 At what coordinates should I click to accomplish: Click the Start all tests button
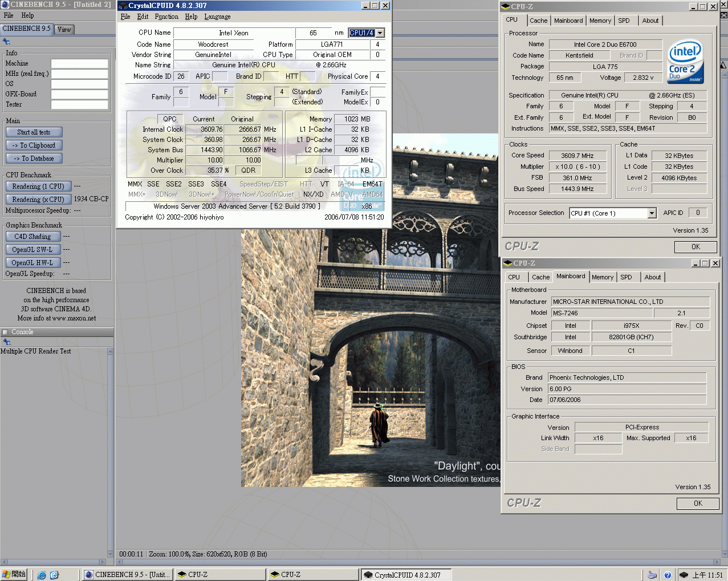34,132
